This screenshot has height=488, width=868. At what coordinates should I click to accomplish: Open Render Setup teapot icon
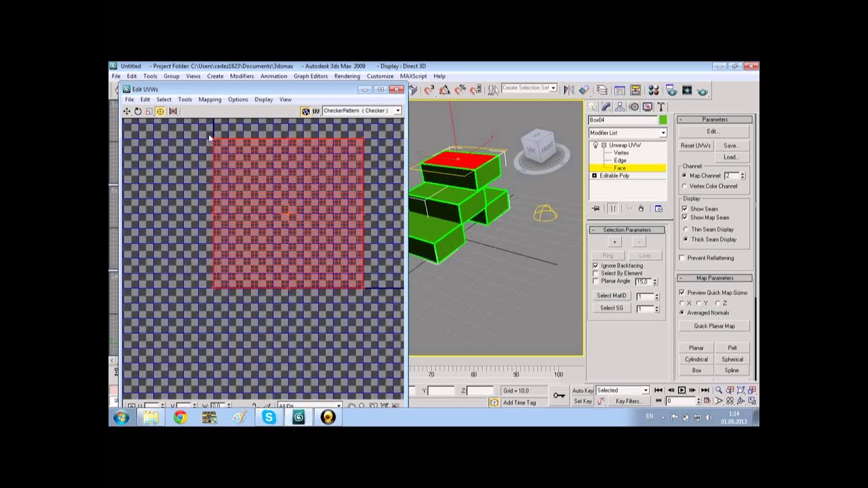click(671, 89)
